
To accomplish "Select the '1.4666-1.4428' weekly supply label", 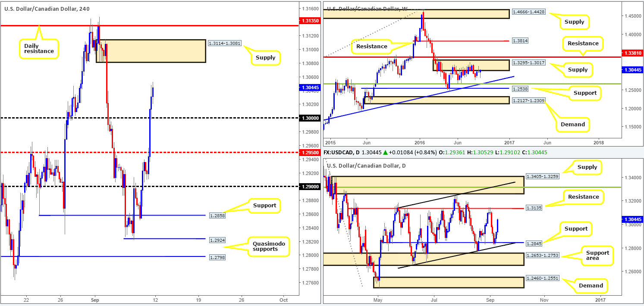I will tap(529, 13).
